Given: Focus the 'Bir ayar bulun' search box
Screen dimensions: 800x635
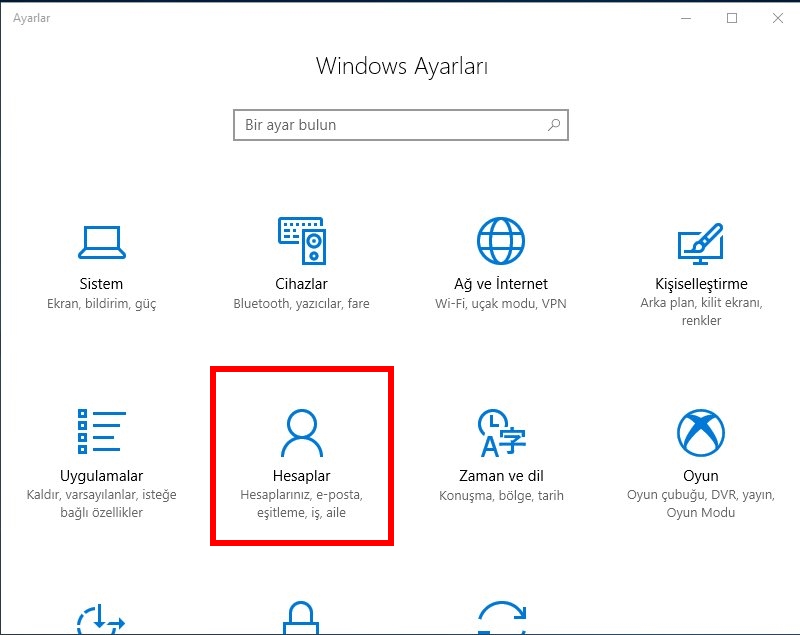Looking at the screenshot, I should tap(401, 125).
